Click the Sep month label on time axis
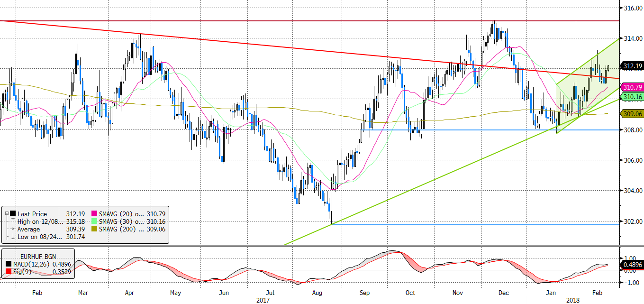This screenshot has height=304, width=644. click(365, 293)
